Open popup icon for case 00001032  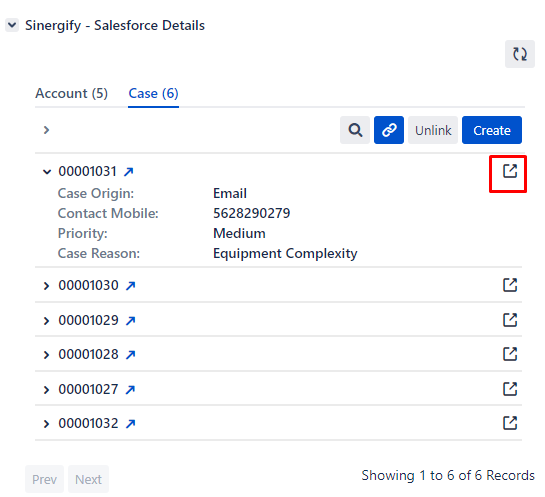pyautogui.click(x=510, y=423)
